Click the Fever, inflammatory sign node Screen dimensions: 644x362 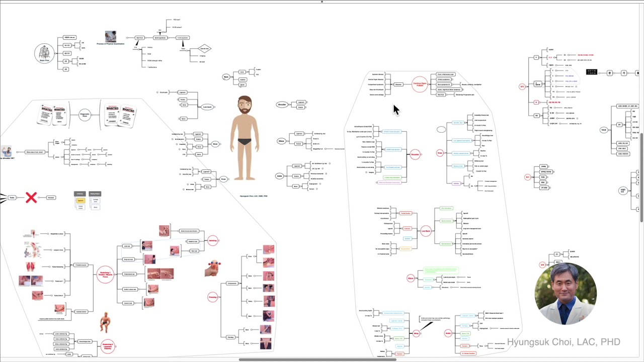[446, 74]
